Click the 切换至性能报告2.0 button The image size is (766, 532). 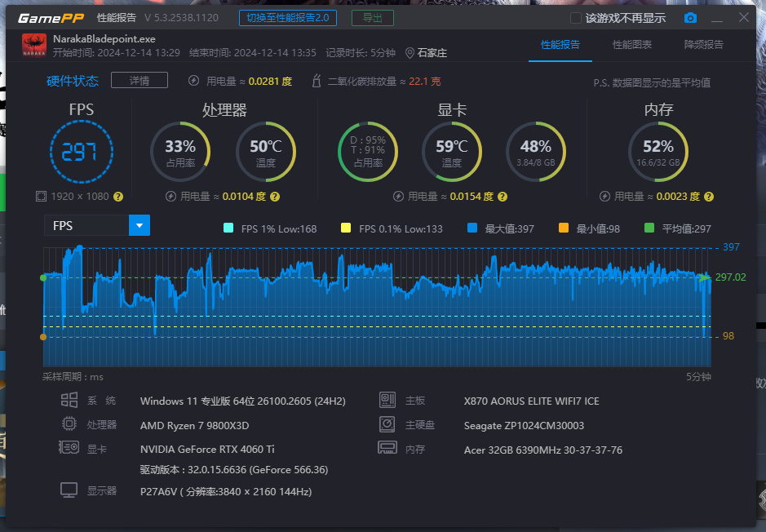tap(288, 18)
